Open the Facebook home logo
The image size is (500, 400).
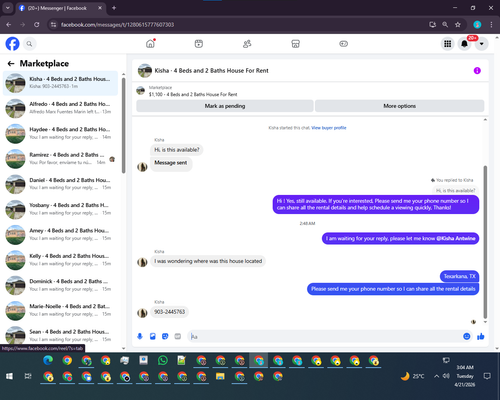click(x=12, y=44)
